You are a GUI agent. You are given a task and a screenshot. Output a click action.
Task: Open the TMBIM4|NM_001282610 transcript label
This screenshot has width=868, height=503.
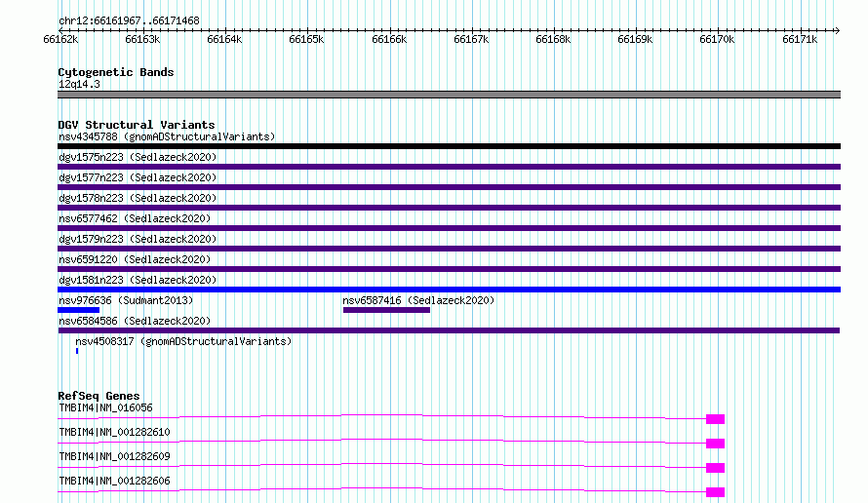(114, 432)
